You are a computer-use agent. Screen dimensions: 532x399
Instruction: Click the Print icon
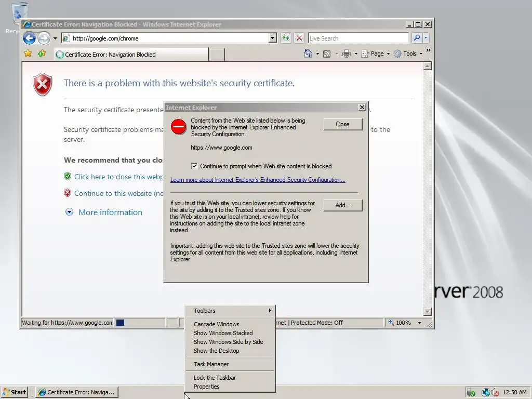[x=347, y=54]
